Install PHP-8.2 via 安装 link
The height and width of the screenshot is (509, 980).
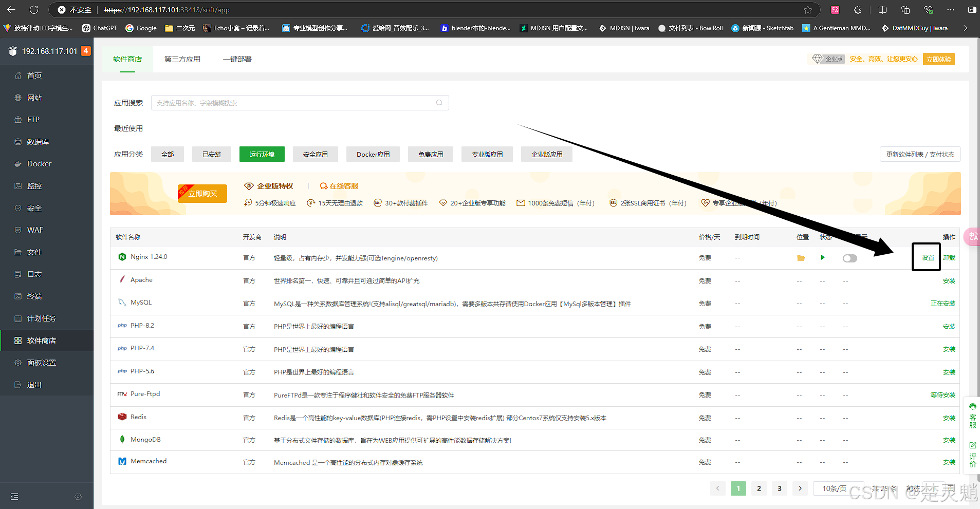(949, 327)
